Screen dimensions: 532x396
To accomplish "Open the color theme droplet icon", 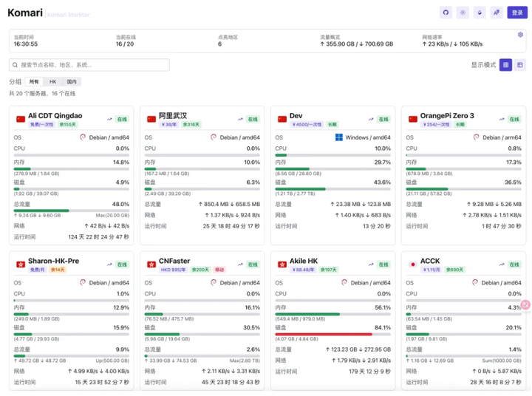I will coord(480,13).
